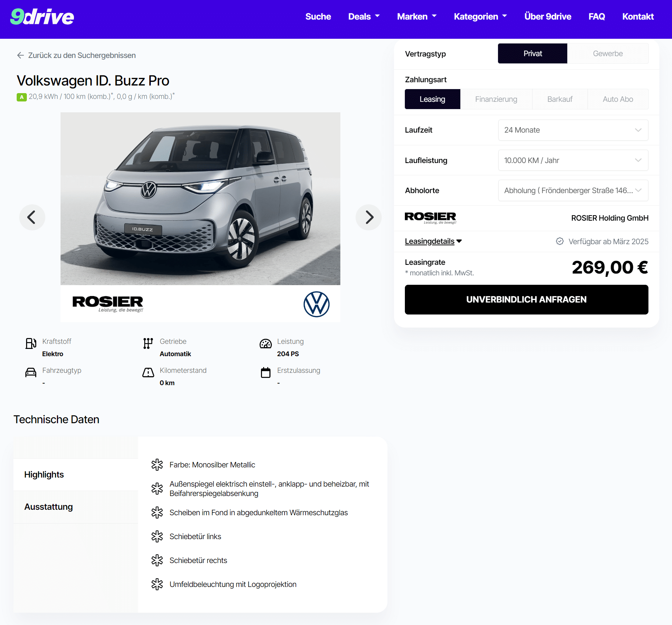Open the Laufleistung 10.000 KM dropdown
This screenshot has width=672, height=625.
pos(573,160)
